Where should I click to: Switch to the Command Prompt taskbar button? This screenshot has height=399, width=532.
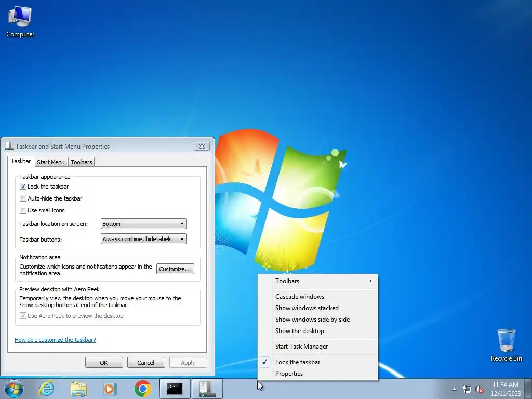(175, 389)
